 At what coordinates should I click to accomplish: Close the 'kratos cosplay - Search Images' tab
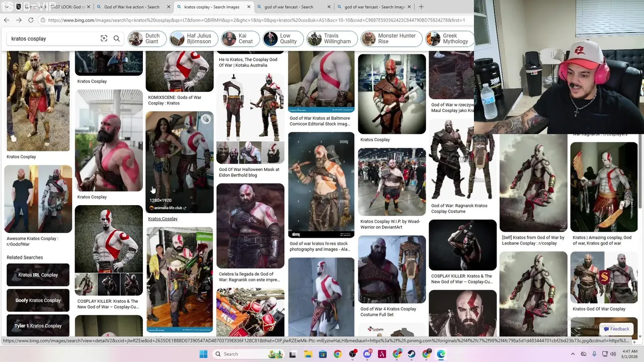click(x=249, y=7)
